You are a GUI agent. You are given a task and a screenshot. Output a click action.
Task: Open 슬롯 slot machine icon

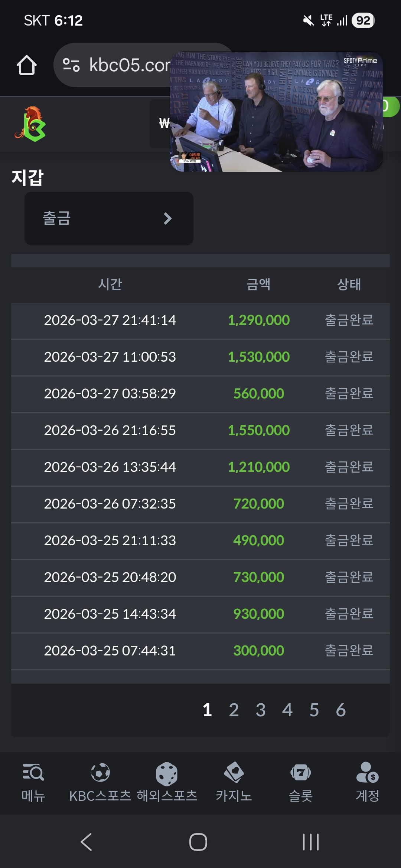301,773
